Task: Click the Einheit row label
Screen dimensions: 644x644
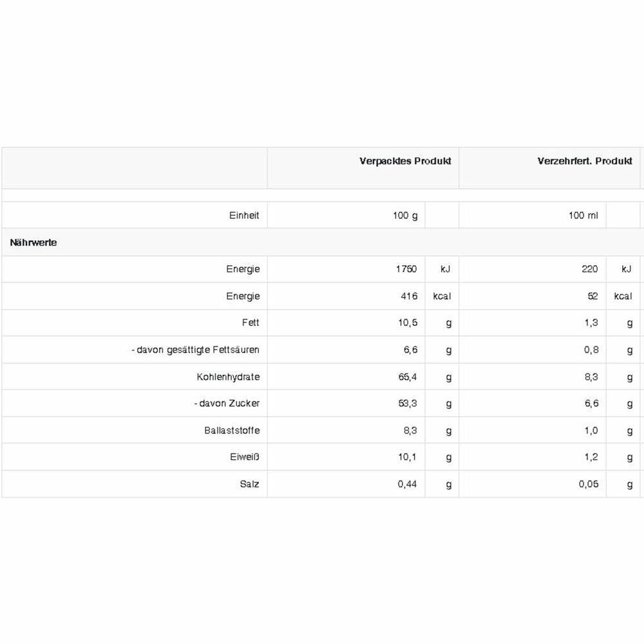Action: (x=244, y=216)
